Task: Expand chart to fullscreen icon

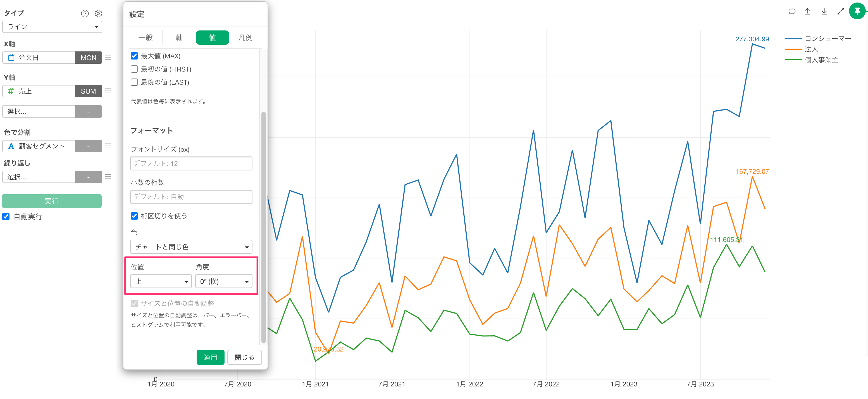Action: [840, 11]
